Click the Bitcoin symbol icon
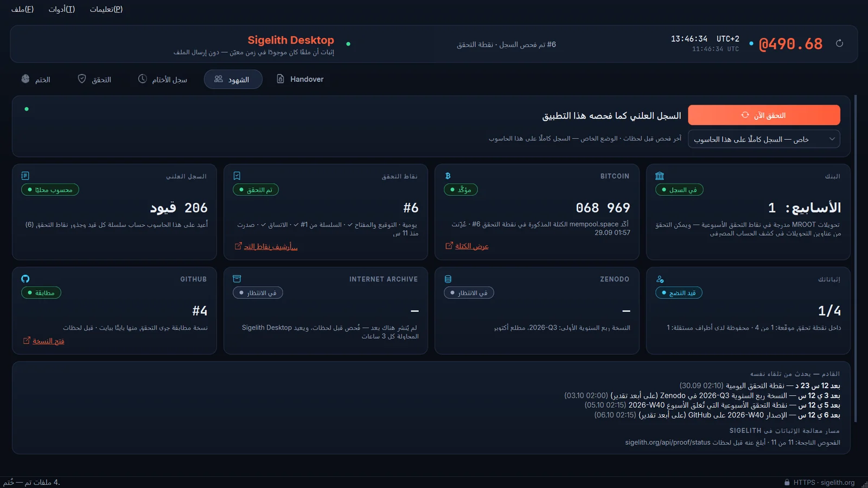This screenshot has width=868, height=488. pos(448,176)
